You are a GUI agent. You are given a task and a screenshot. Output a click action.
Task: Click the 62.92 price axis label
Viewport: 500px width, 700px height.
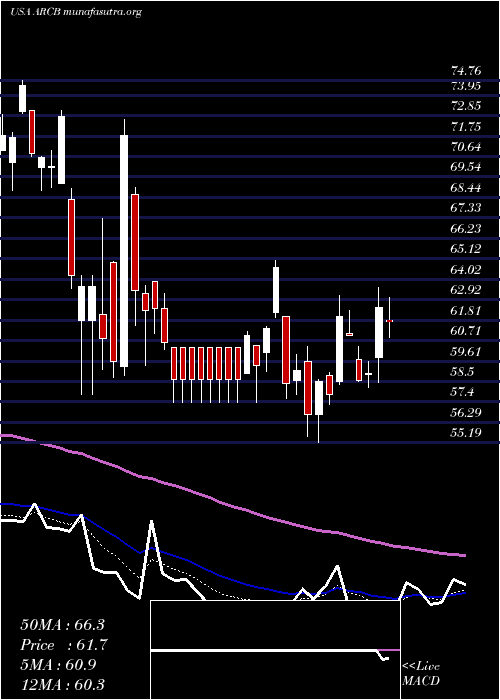coord(466,290)
